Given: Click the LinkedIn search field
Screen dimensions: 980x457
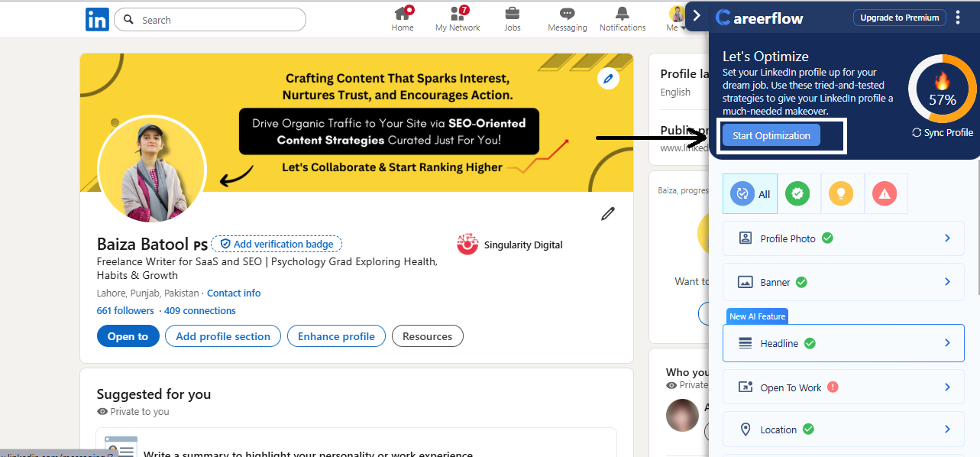Looking at the screenshot, I should (x=210, y=20).
